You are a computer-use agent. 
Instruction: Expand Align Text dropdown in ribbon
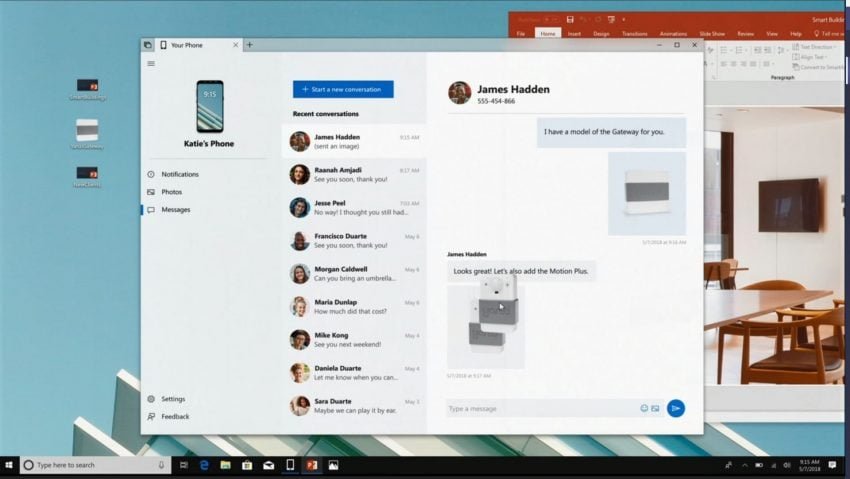click(x=811, y=57)
